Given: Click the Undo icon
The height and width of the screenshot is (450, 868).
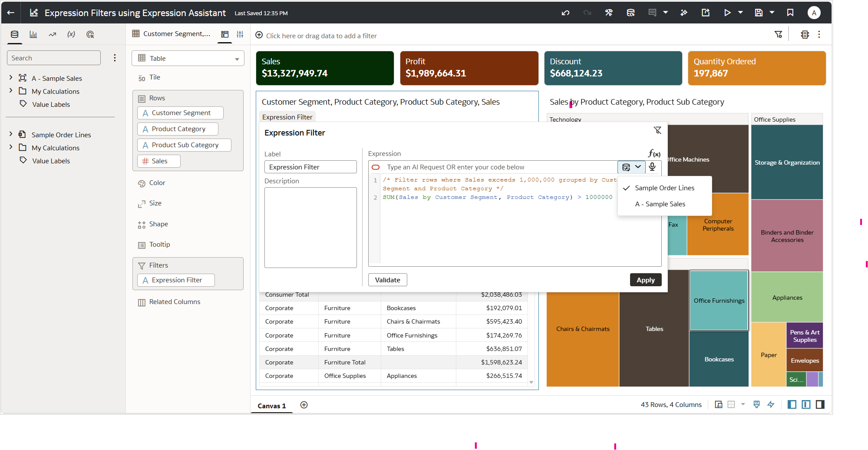Looking at the screenshot, I should click(565, 13).
